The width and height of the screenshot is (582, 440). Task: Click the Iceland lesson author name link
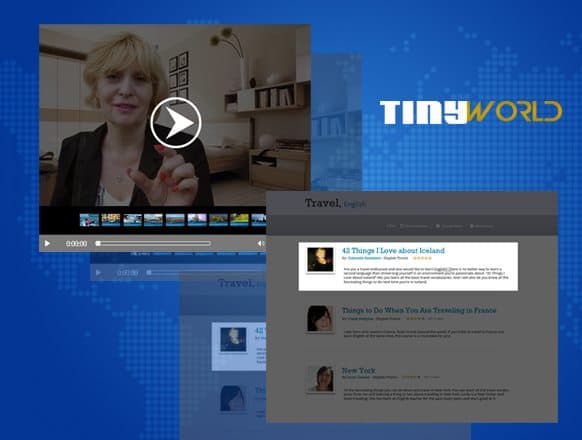(364, 258)
